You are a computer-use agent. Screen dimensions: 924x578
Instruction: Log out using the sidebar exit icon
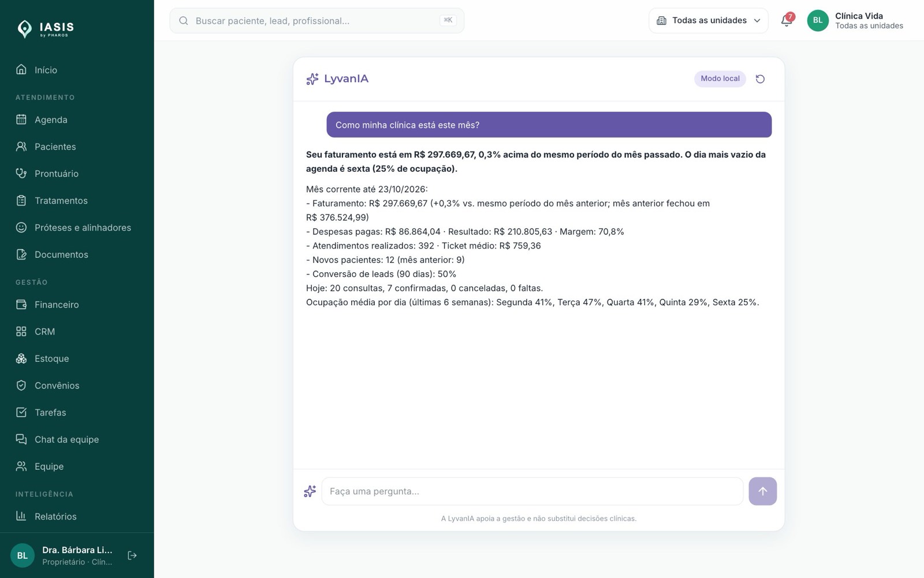point(132,555)
